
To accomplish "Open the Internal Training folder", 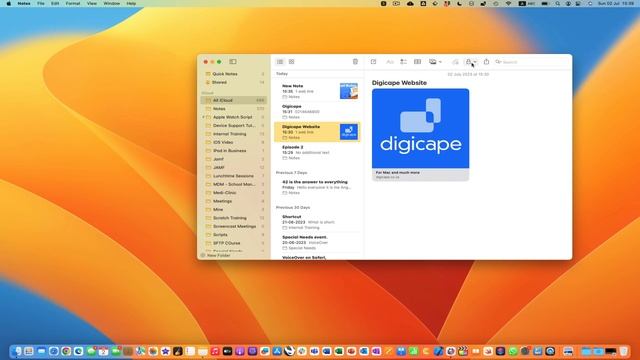I will [x=234, y=134].
